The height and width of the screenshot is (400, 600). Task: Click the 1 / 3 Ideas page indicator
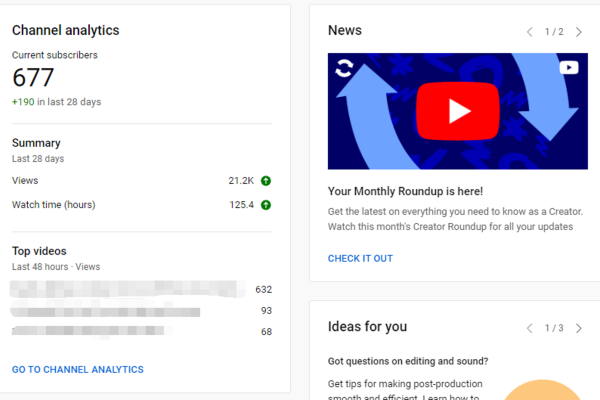pyautogui.click(x=554, y=328)
